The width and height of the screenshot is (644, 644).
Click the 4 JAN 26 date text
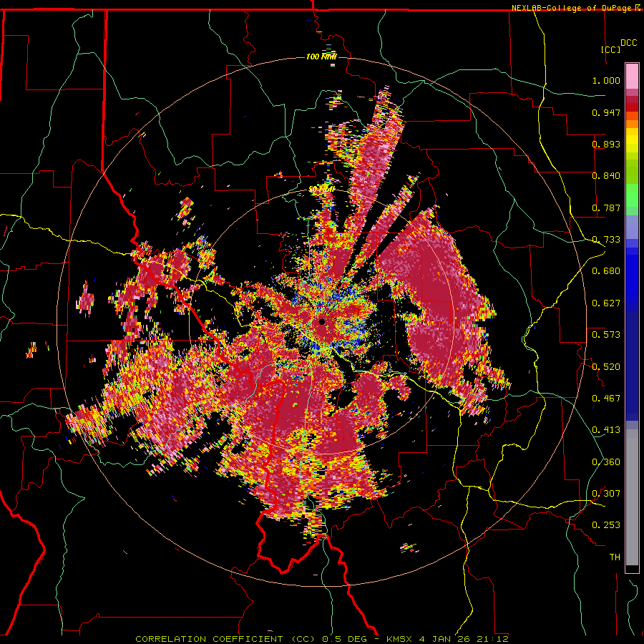446,639
